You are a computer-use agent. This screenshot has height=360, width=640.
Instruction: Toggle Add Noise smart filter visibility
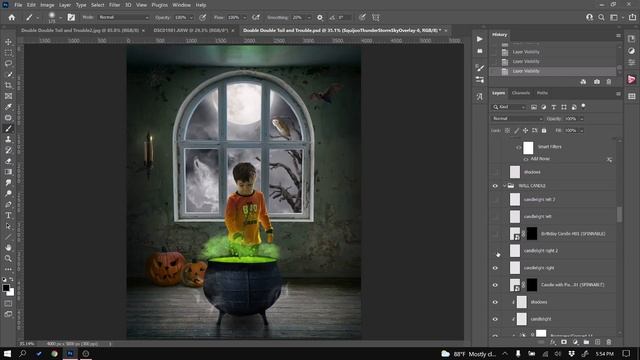point(526,159)
